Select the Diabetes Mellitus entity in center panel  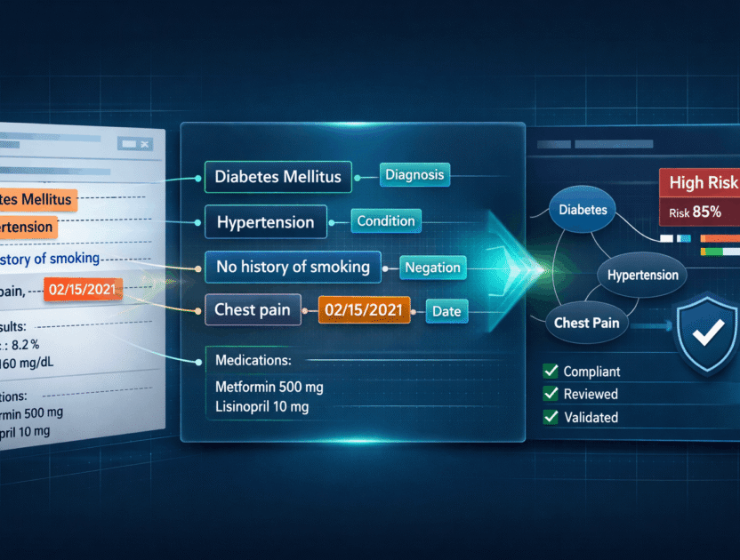(277, 176)
